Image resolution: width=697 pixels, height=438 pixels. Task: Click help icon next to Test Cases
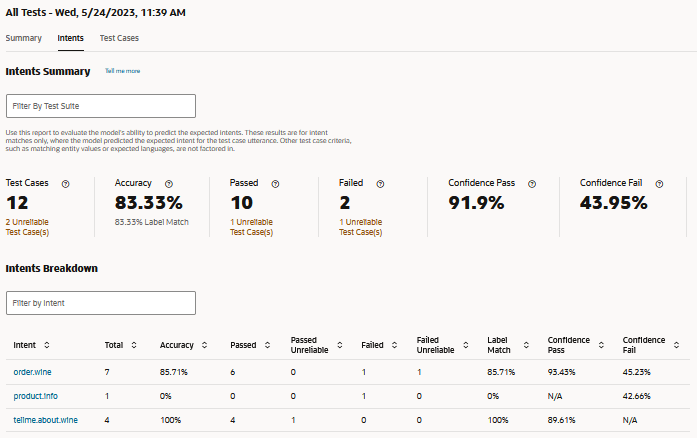coord(66,184)
